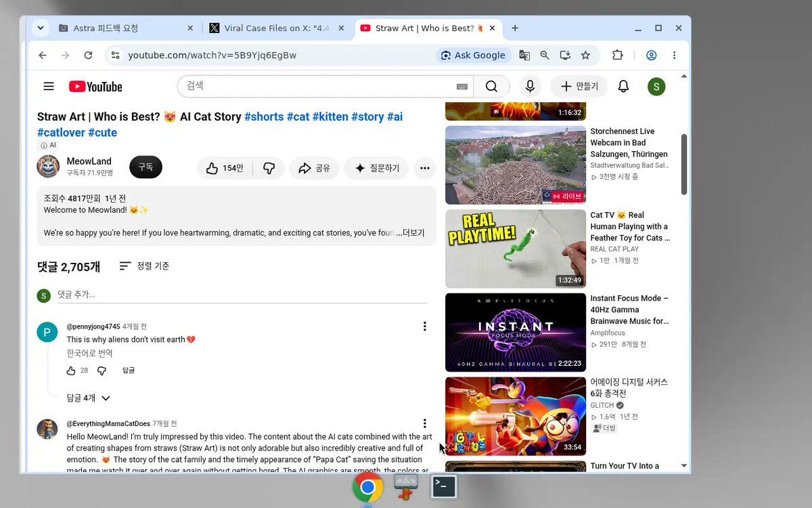This screenshot has width=812, height=508.
Task: Close the 'Viral Case Files' tab
Action: (341, 28)
